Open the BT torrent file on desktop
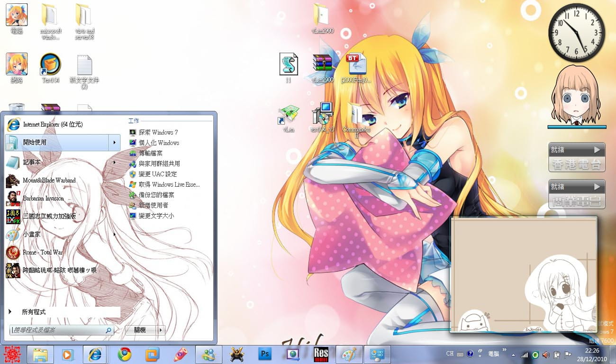Screen dimensions: 616x364 coord(354,65)
